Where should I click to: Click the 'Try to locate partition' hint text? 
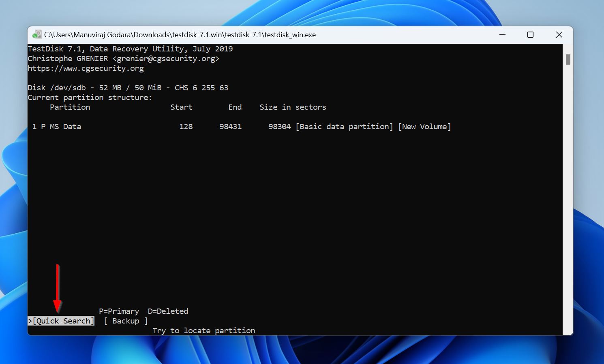pyautogui.click(x=203, y=330)
